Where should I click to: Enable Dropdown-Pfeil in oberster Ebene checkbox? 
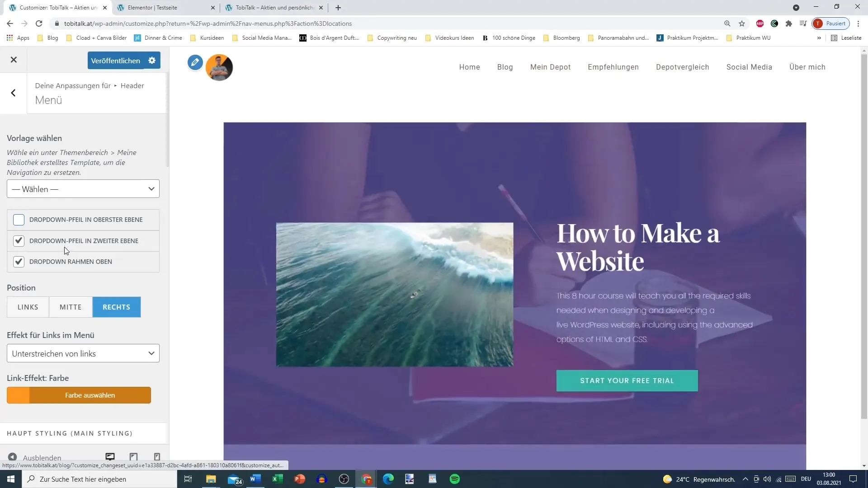coord(19,220)
